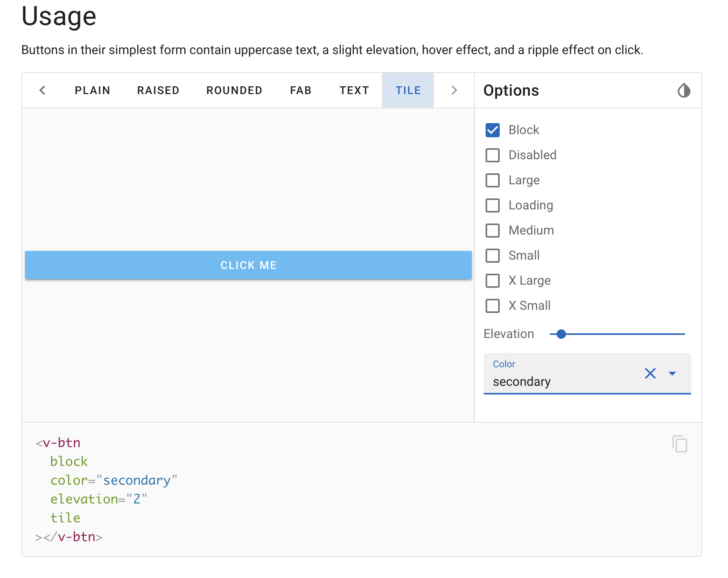Select the Rounded tab
Screen dimensions: 728x578
(234, 91)
